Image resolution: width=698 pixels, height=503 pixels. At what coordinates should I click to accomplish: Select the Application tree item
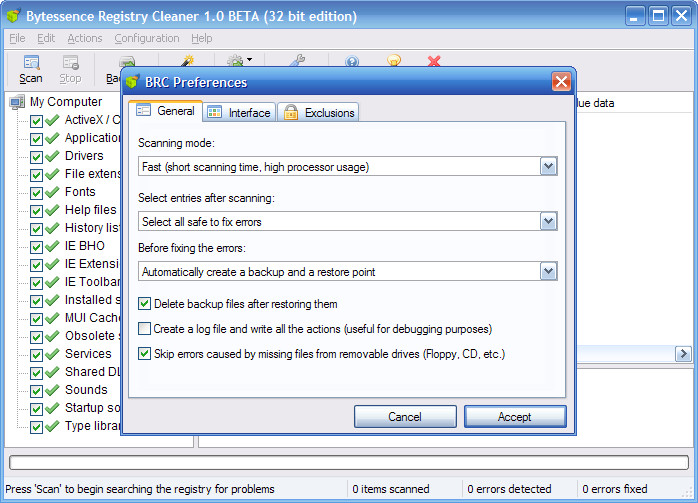[93, 138]
